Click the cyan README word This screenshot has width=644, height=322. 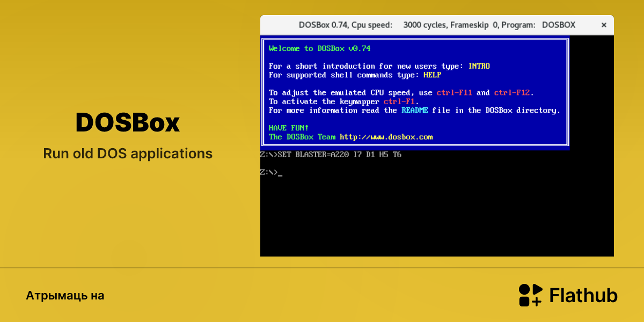coord(414,111)
